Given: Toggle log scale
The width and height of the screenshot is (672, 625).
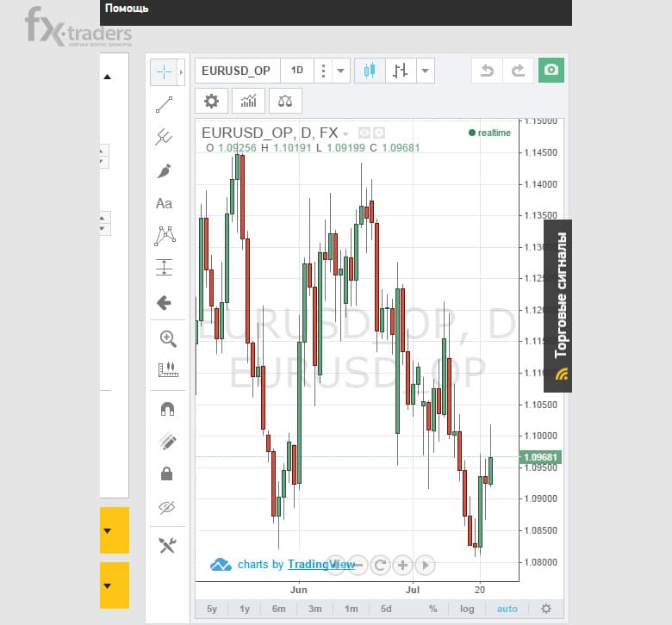Looking at the screenshot, I should [x=467, y=609].
